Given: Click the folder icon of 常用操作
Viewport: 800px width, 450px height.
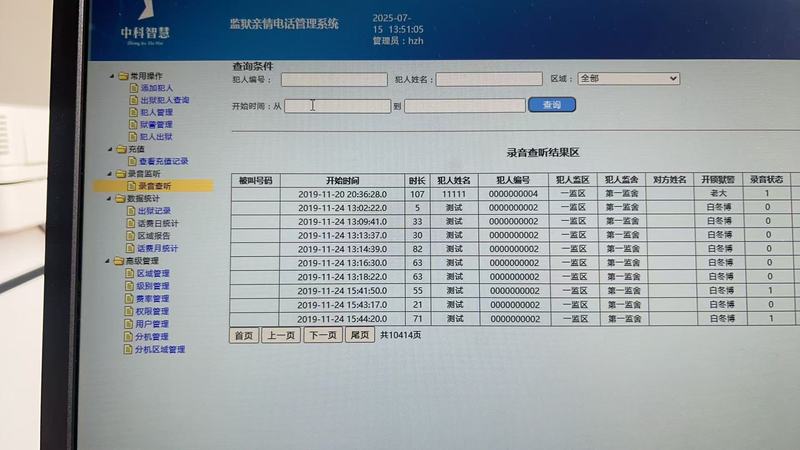Looking at the screenshot, I should pyautogui.click(x=123, y=76).
